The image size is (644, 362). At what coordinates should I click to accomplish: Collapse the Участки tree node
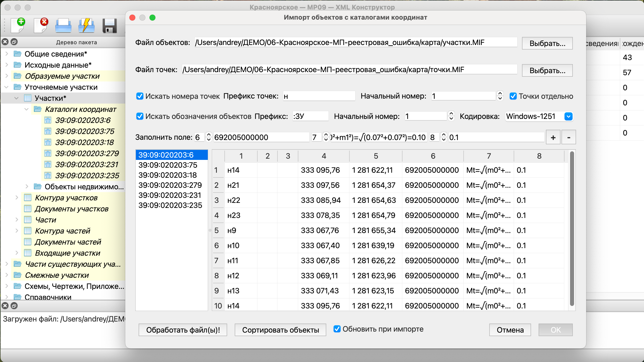16,98
